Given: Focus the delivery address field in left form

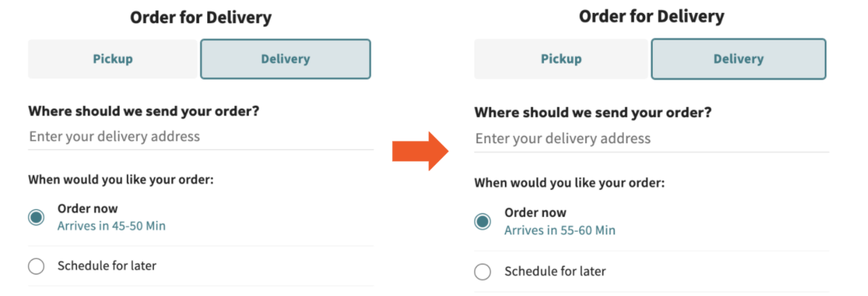Looking at the screenshot, I should click(x=200, y=137).
